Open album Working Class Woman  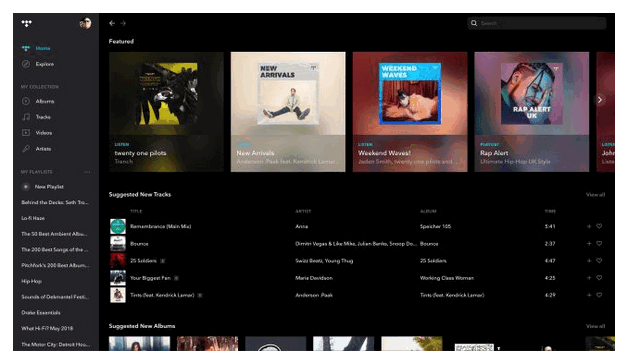click(x=447, y=278)
